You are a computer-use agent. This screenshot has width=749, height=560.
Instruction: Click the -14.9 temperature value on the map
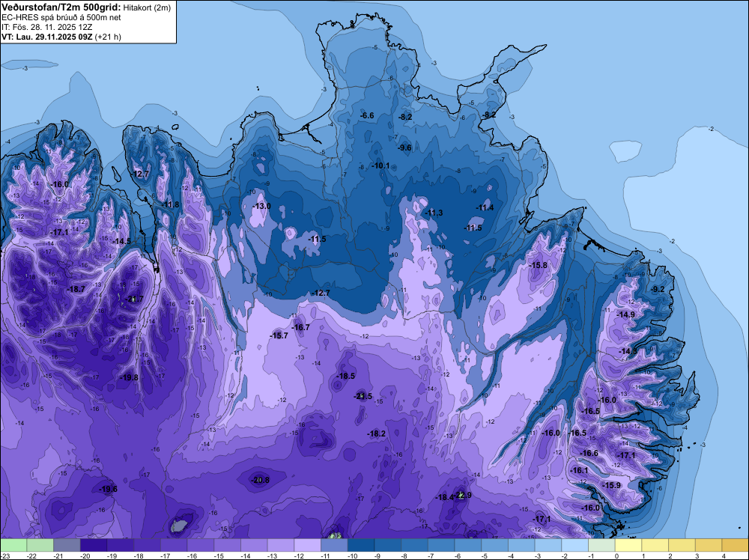click(x=625, y=314)
